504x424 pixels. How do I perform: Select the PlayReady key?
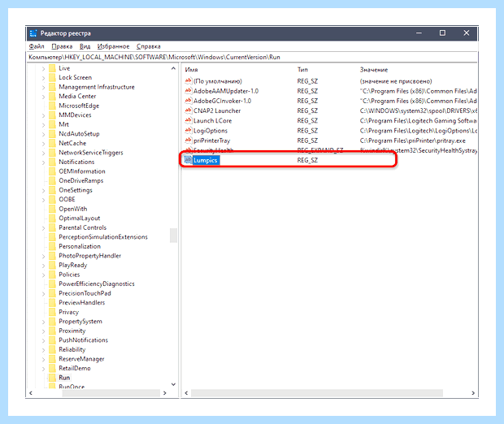click(73, 265)
